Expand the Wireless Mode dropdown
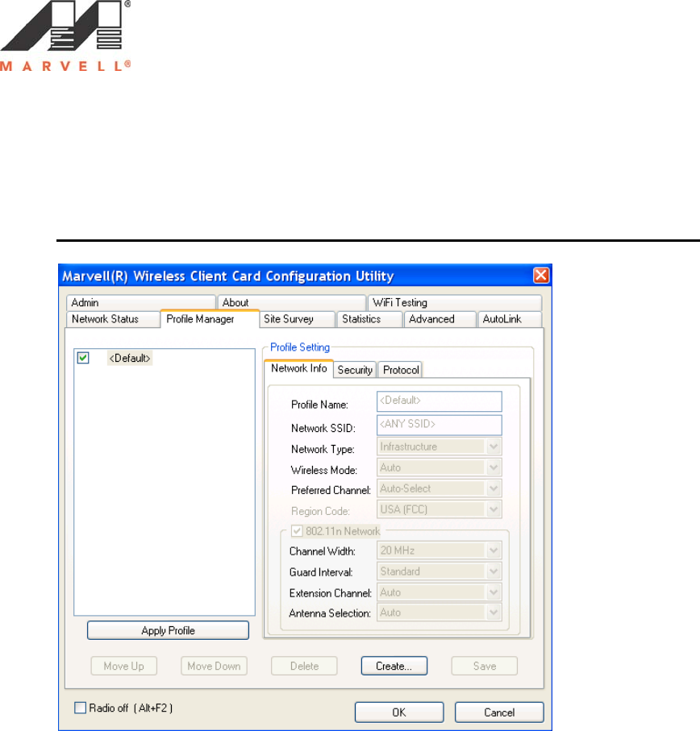The width and height of the screenshot is (700, 731). [x=440, y=467]
